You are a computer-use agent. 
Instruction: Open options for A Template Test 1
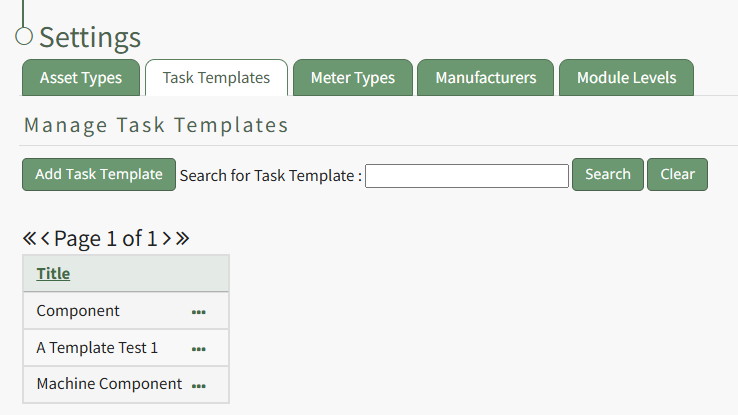point(198,349)
